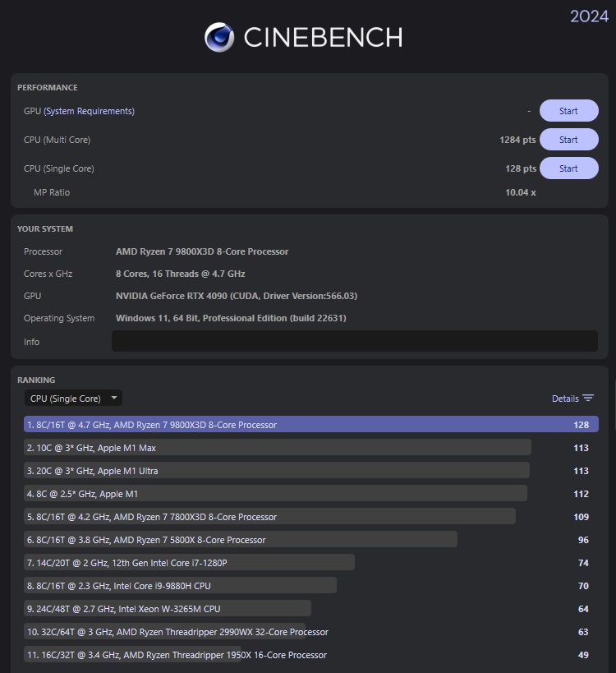Click the Operating System label
616x673 pixels.
click(59, 318)
